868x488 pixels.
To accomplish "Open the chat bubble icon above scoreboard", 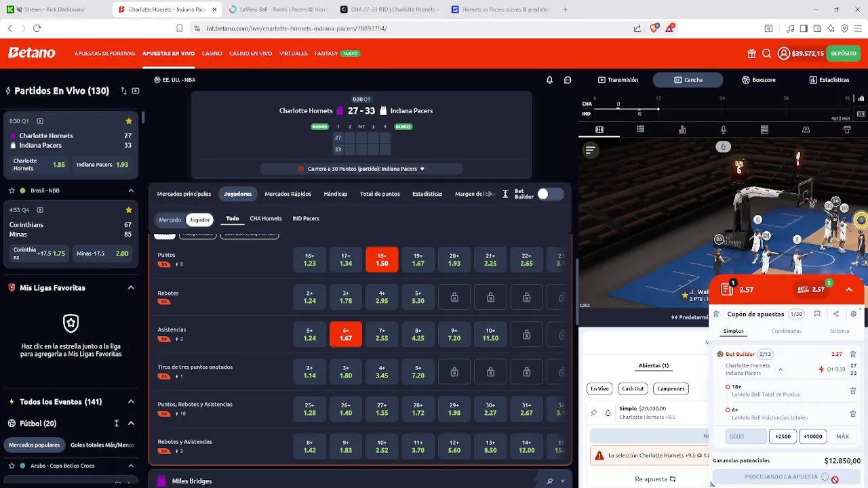I will (568, 80).
